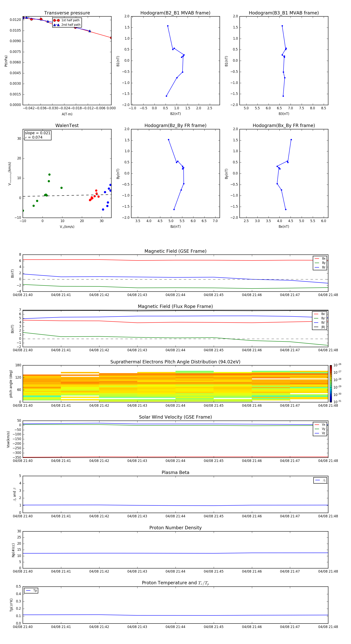Click the "Bx(nT)" x-axis label
351x644 pixels.
(284, 227)
